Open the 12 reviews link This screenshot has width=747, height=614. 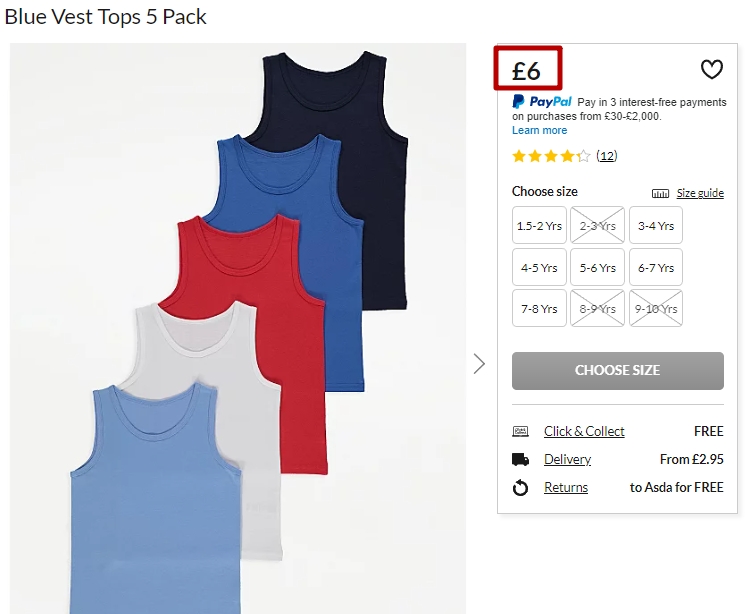(x=607, y=156)
